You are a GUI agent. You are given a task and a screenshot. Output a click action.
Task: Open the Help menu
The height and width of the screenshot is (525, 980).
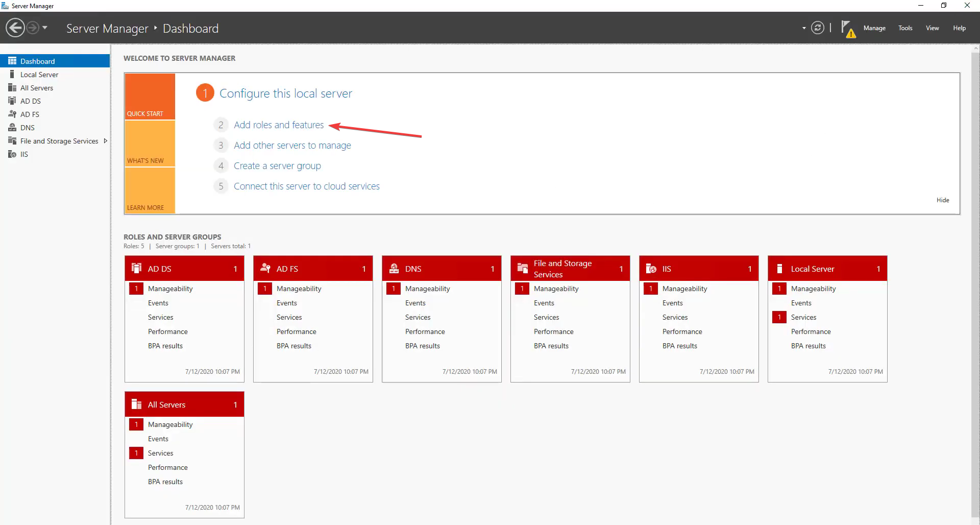click(959, 28)
